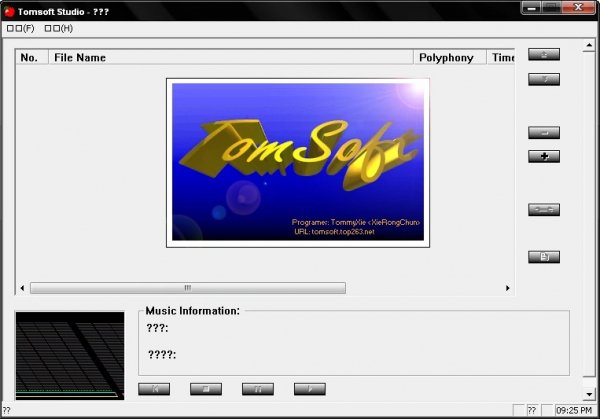Click the move-up arrow button beside the playlist
Screen dimensions: 600x419
coord(544,54)
